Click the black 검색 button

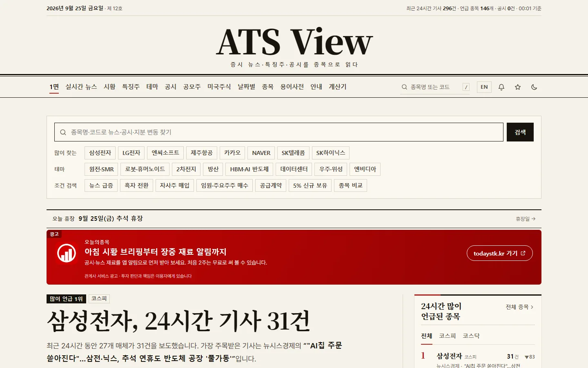520,132
